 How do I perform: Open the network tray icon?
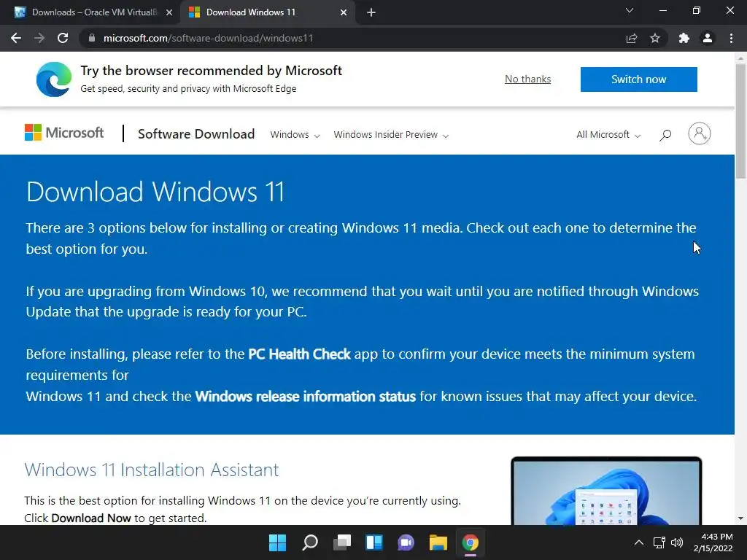point(659,542)
